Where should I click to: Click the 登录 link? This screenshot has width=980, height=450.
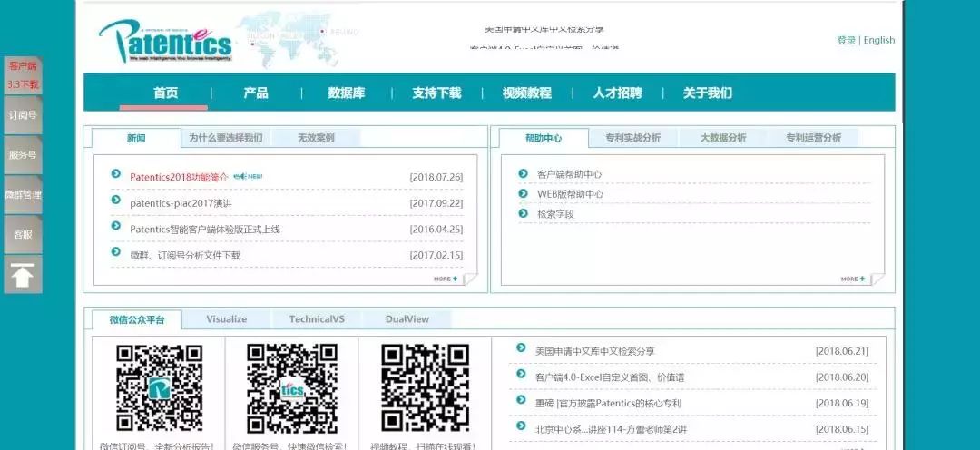(847, 40)
